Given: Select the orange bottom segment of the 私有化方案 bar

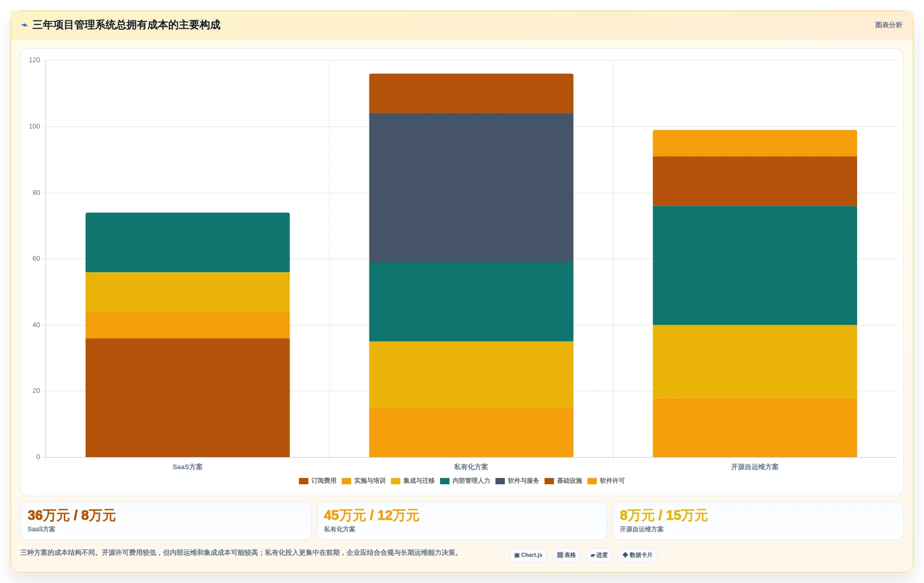Looking at the screenshot, I should click(x=471, y=432).
